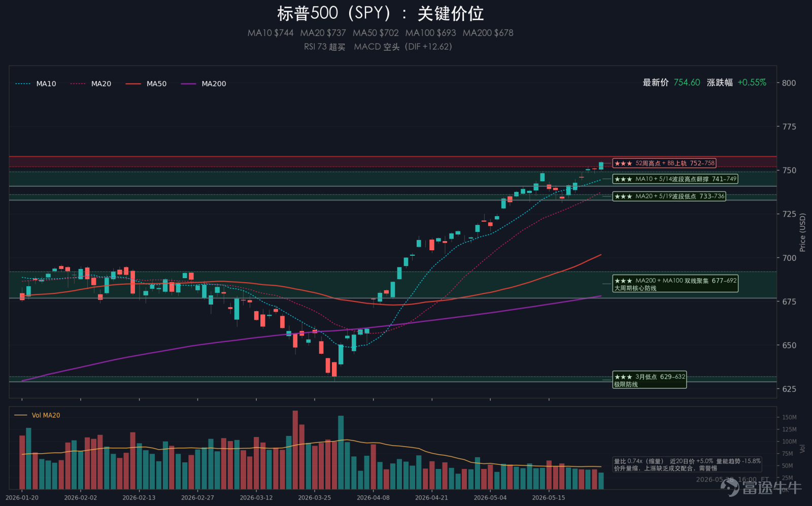Image resolution: width=812 pixels, height=506 pixels.
Task: Click the MA200 legend entry
Action: click(x=204, y=84)
